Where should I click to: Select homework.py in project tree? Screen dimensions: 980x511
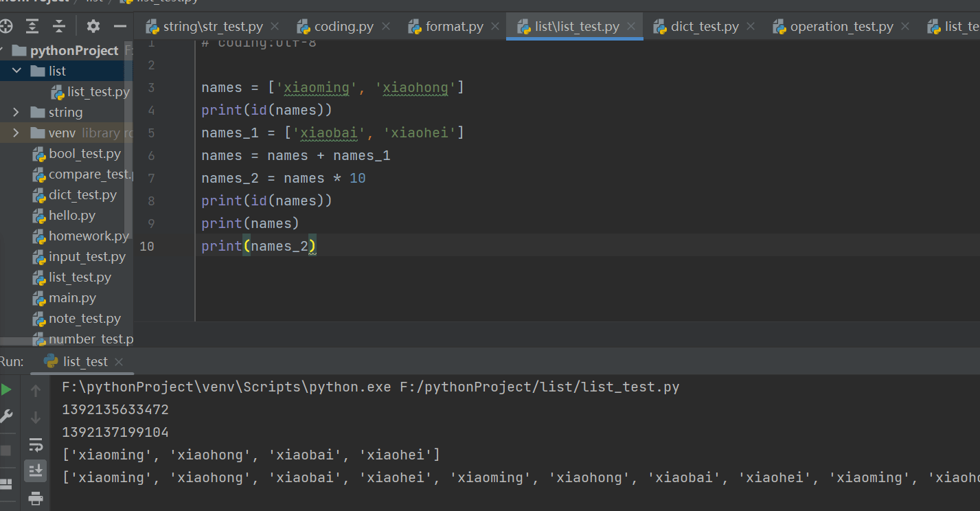point(81,236)
